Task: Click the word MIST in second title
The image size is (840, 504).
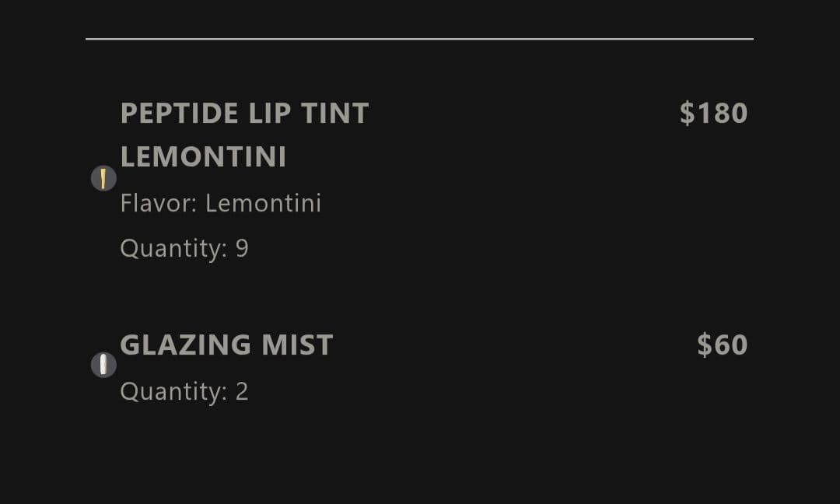Action: tap(297, 345)
